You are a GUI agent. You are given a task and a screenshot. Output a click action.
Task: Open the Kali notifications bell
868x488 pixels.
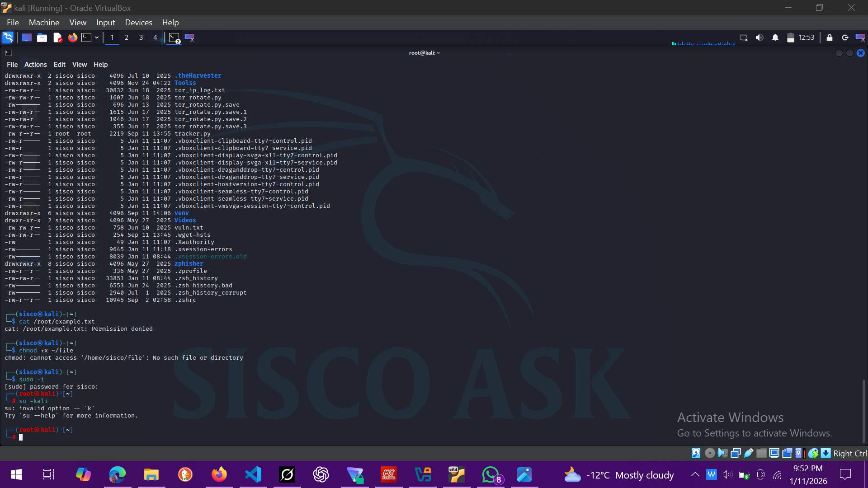pyautogui.click(x=775, y=38)
